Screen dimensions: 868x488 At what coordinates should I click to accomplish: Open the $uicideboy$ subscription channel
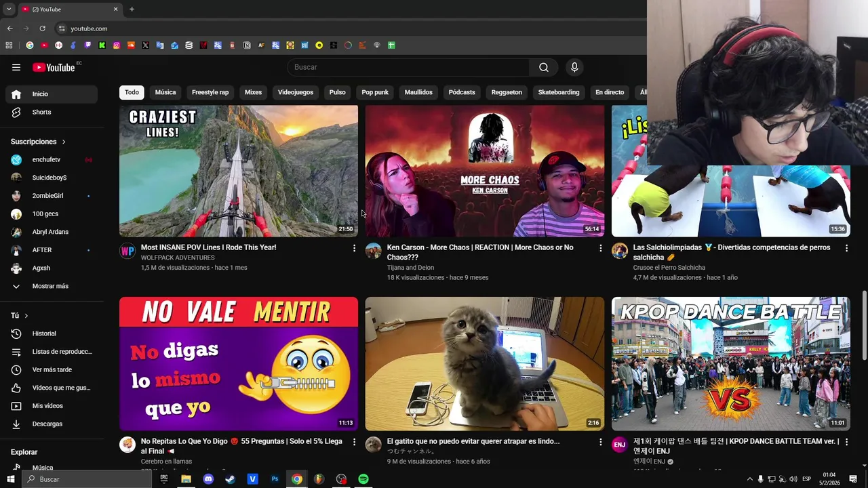[x=52, y=178]
